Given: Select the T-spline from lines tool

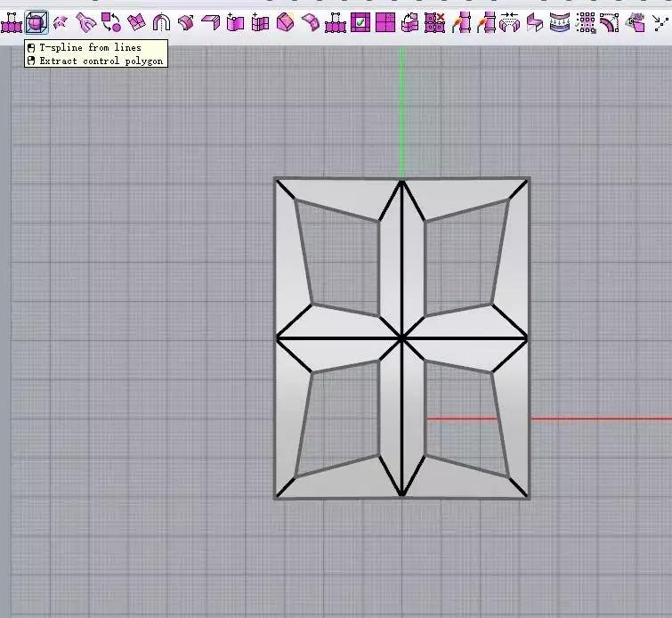Looking at the screenshot, I should pyautogui.click(x=36, y=22).
